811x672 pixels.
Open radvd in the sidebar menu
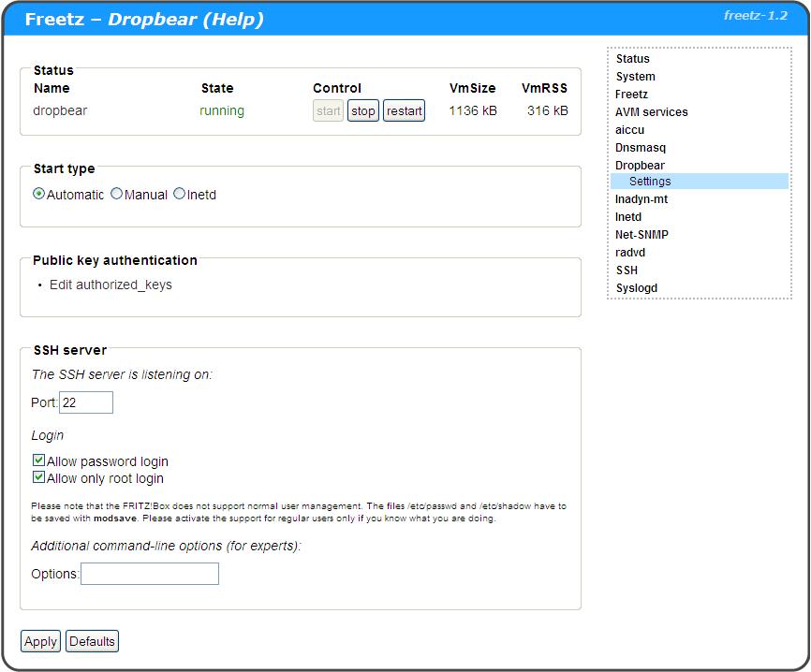[630, 253]
